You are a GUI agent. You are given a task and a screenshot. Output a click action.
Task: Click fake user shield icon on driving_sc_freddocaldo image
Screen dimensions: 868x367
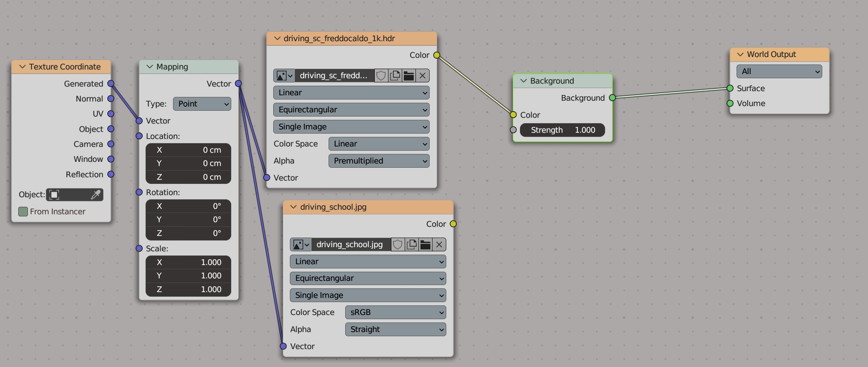point(381,76)
